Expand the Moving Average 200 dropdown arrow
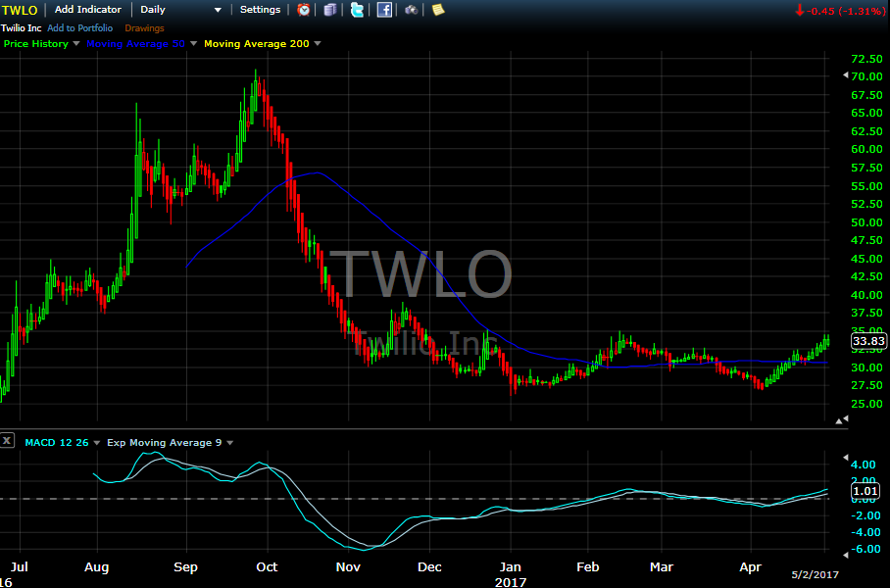The image size is (890, 588). click(318, 43)
